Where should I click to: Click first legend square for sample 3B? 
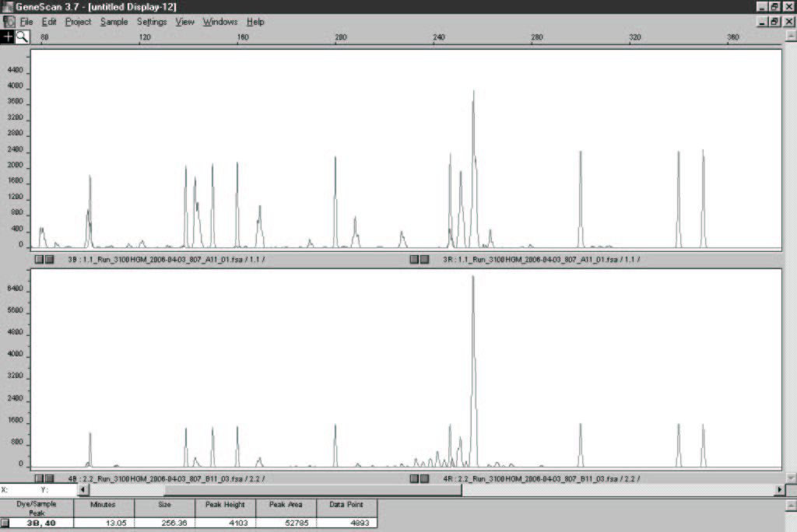coord(39,259)
